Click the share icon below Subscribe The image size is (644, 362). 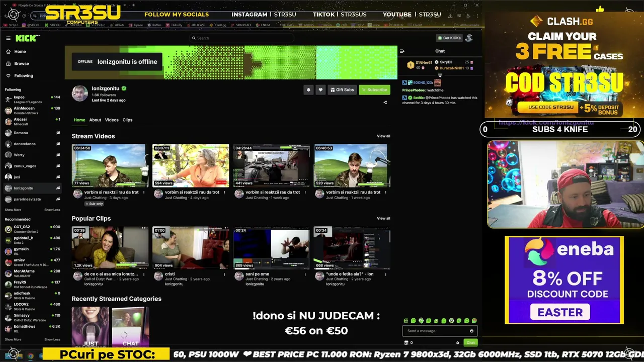385,103
